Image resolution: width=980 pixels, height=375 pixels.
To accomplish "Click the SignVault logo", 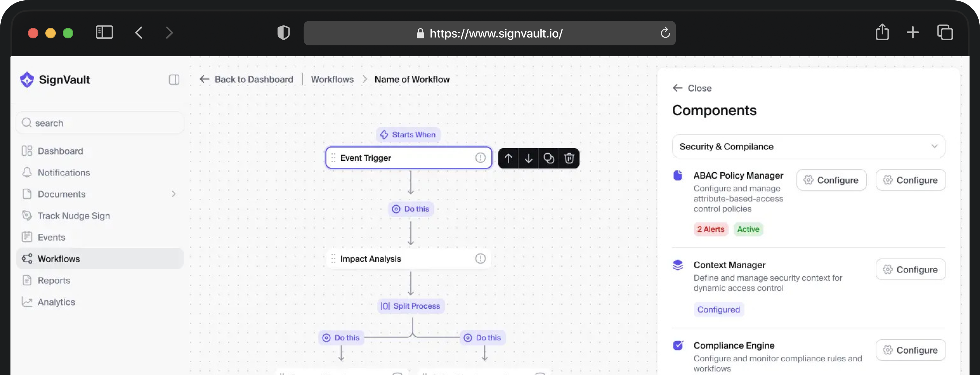I will coord(55,80).
